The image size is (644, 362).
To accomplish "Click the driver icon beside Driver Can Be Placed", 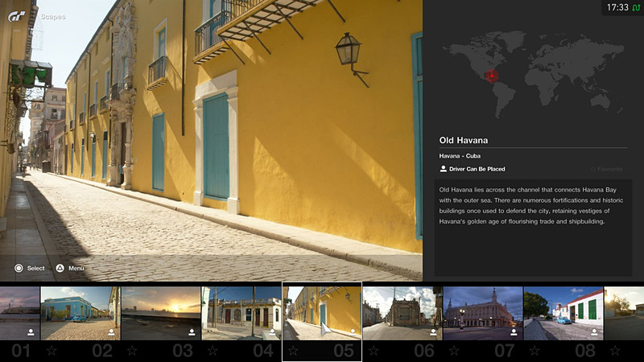I will (x=444, y=169).
